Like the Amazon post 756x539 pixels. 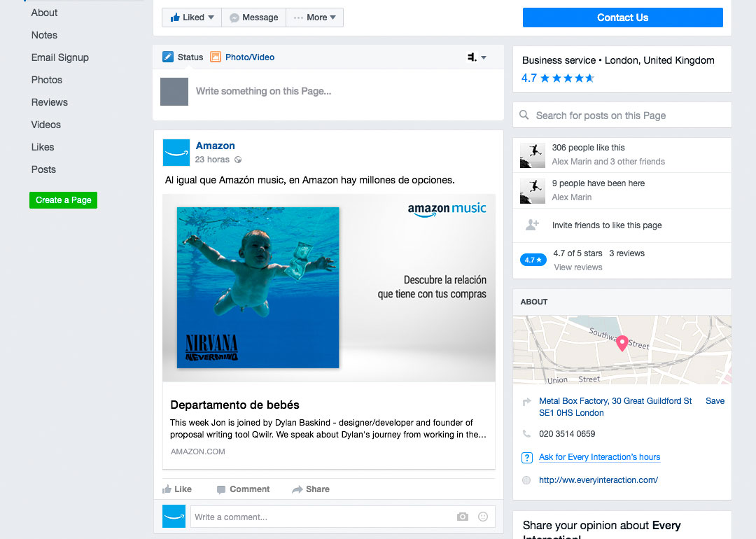(177, 489)
